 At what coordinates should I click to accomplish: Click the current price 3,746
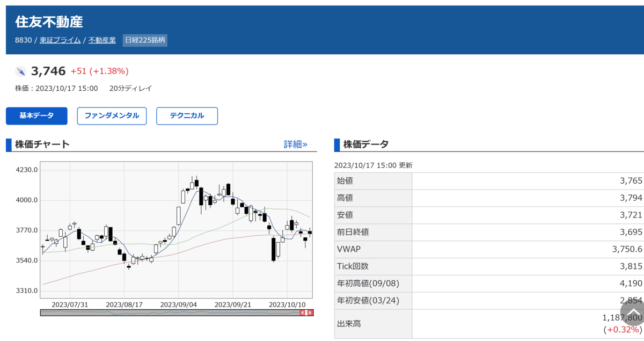pyautogui.click(x=48, y=71)
